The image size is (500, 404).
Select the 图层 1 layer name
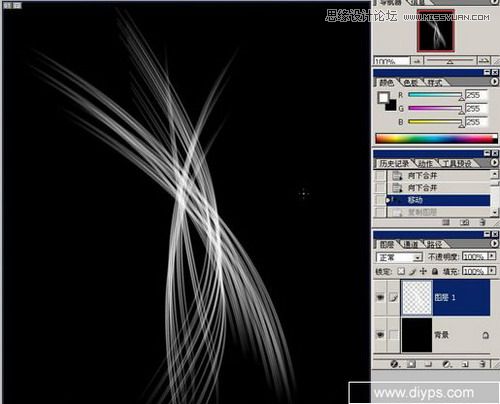445,297
